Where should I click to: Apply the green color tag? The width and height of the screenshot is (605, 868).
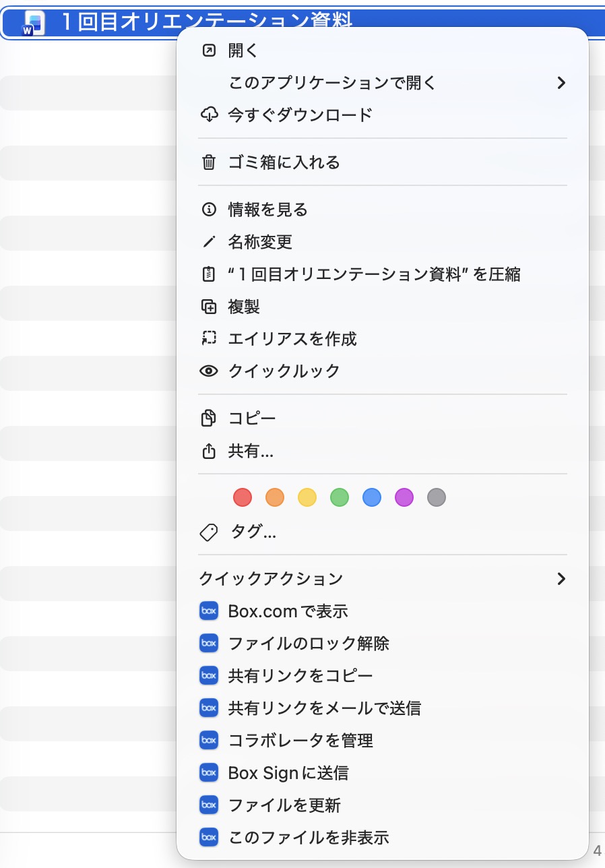[340, 498]
